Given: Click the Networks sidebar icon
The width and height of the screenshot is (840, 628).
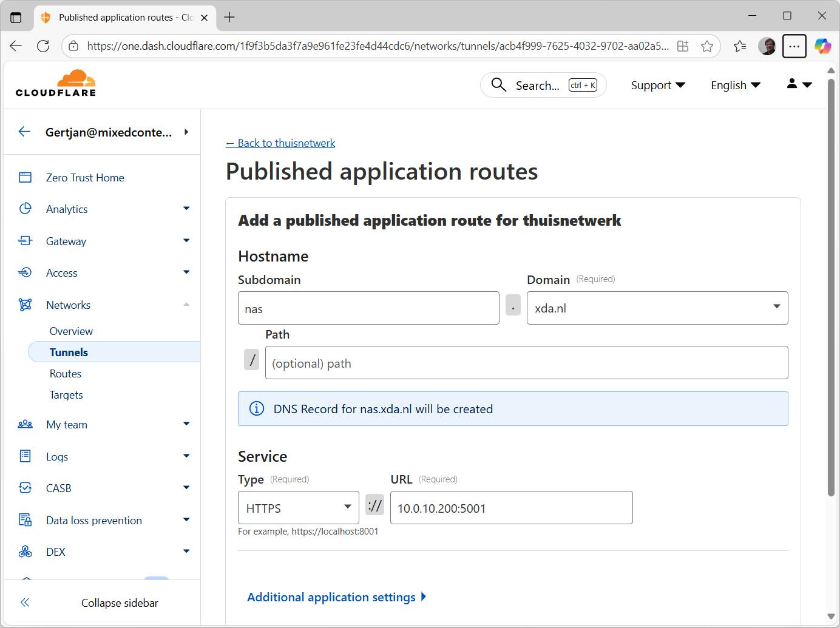Looking at the screenshot, I should pyautogui.click(x=25, y=305).
